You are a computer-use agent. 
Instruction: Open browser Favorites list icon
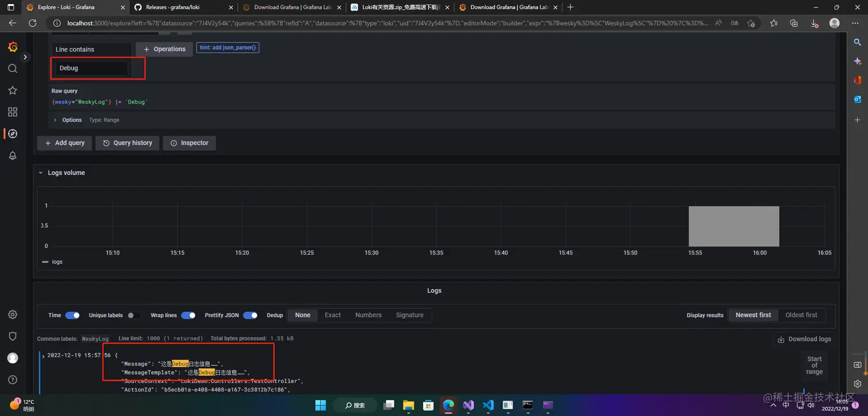[774, 24]
